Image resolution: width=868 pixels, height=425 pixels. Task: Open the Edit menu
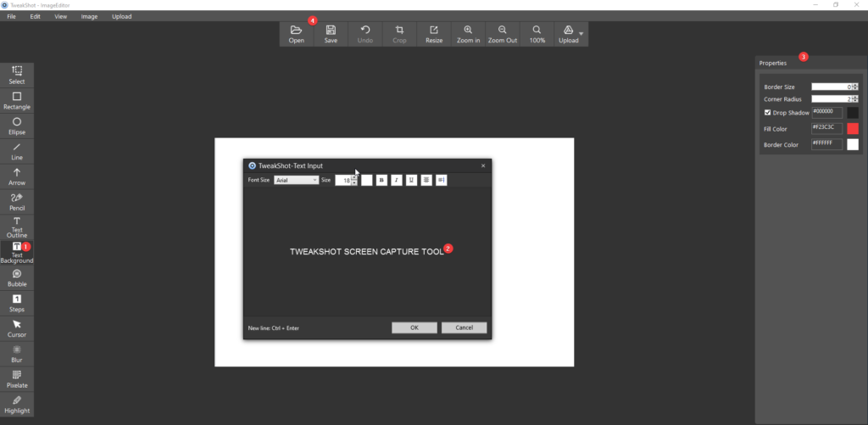point(36,17)
